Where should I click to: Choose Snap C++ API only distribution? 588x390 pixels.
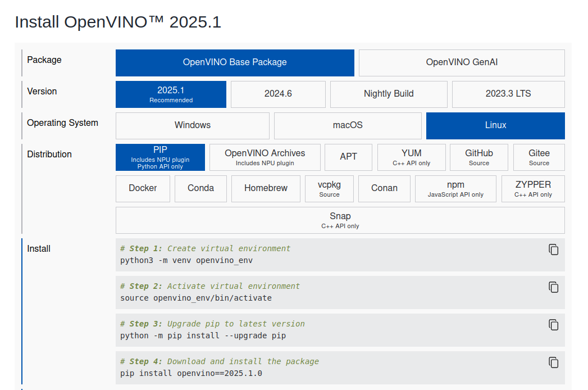coord(340,220)
